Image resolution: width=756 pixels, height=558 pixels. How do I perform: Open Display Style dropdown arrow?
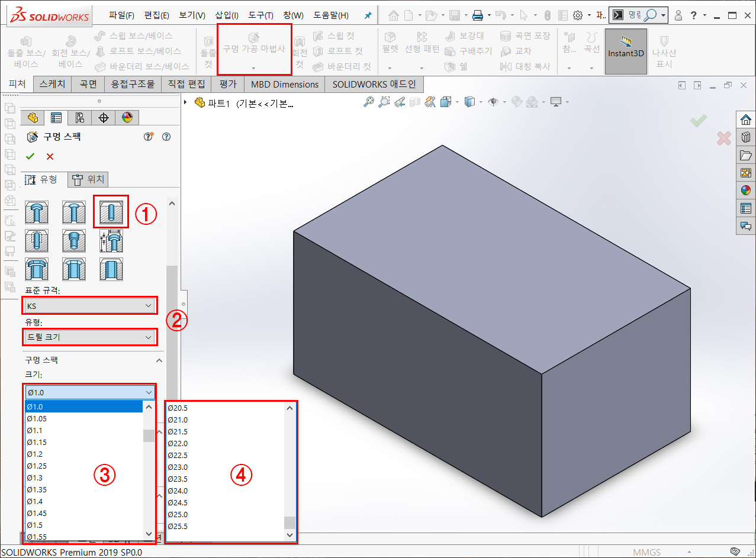[480, 102]
